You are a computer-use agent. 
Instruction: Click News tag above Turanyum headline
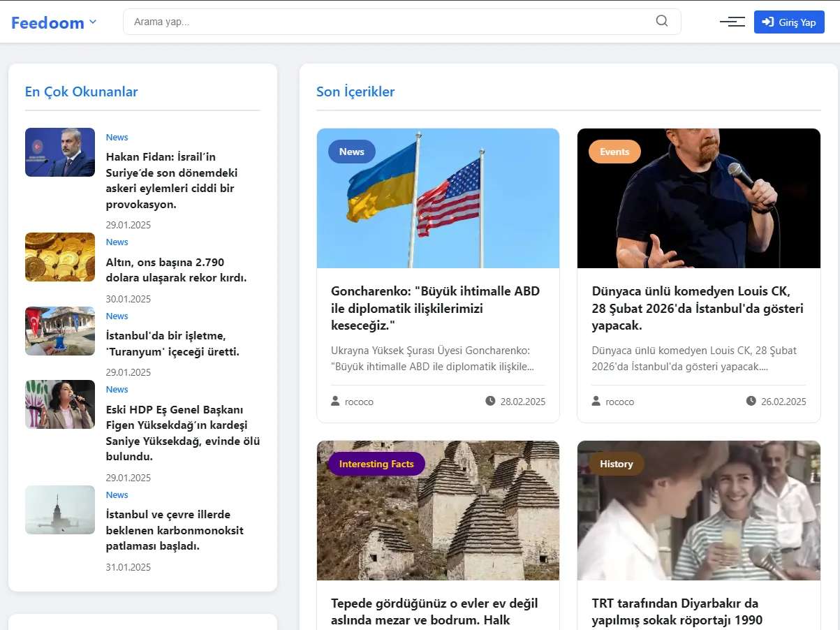pos(117,316)
